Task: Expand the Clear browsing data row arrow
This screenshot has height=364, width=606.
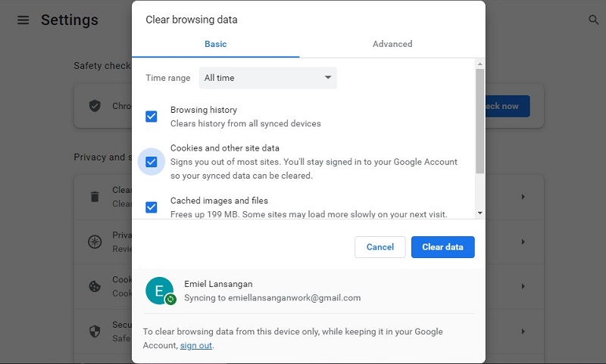Action: tap(523, 197)
